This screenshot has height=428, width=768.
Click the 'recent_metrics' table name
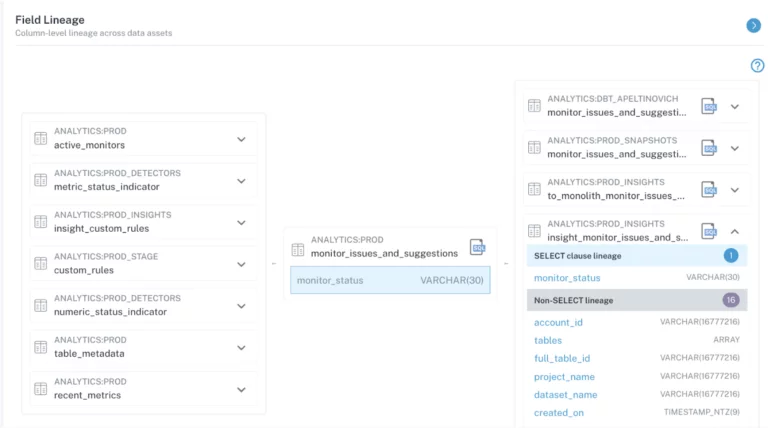pyautogui.click(x=87, y=395)
